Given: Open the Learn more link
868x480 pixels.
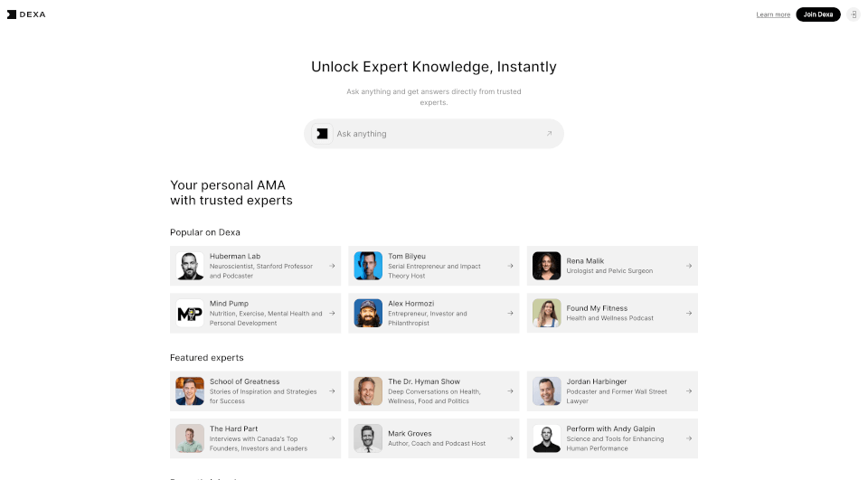Looking at the screenshot, I should click(x=773, y=14).
